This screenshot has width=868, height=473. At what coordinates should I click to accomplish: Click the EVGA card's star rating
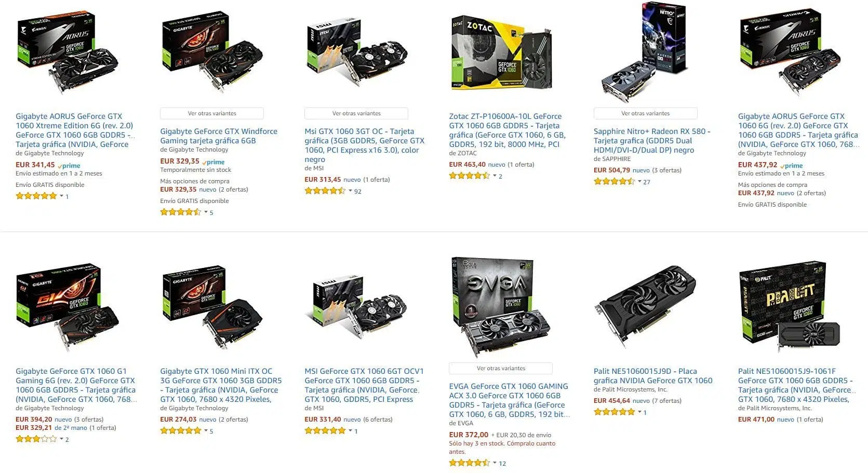[x=469, y=463]
